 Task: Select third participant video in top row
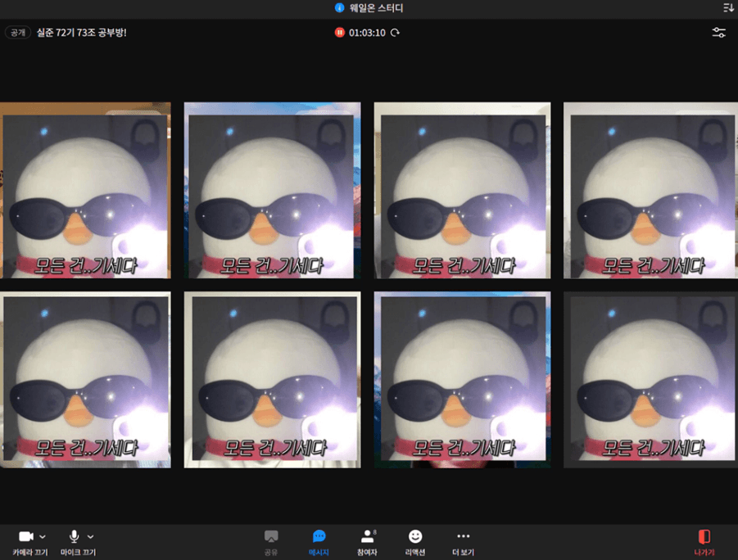[x=462, y=190]
